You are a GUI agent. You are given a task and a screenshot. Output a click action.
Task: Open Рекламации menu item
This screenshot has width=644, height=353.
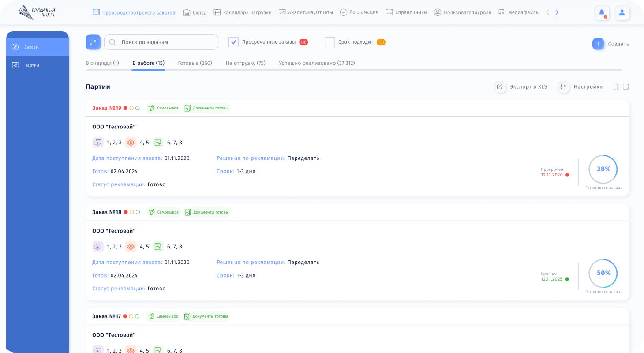click(359, 12)
